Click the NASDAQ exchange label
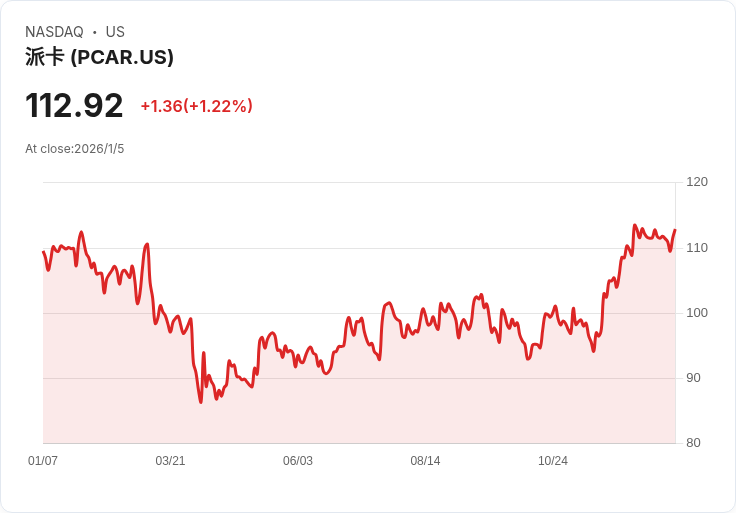This screenshot has width=736, height=513. (54, 32)
